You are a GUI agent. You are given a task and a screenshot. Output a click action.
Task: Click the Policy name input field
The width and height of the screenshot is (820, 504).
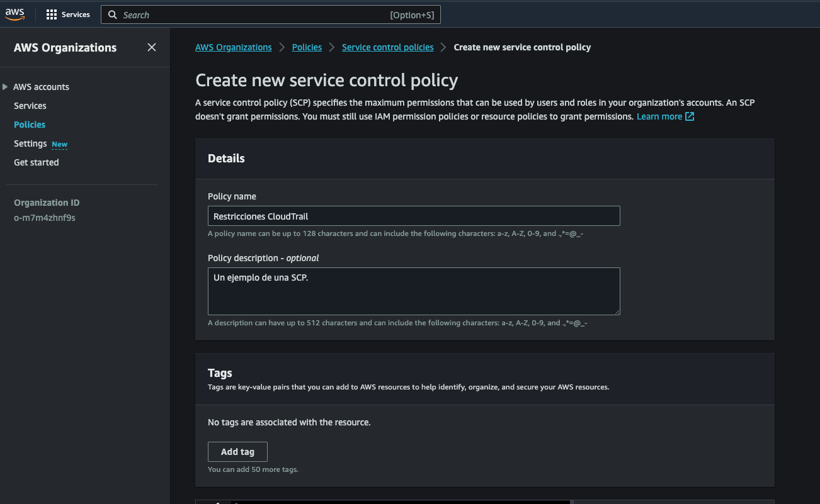(x=414, y=216)
